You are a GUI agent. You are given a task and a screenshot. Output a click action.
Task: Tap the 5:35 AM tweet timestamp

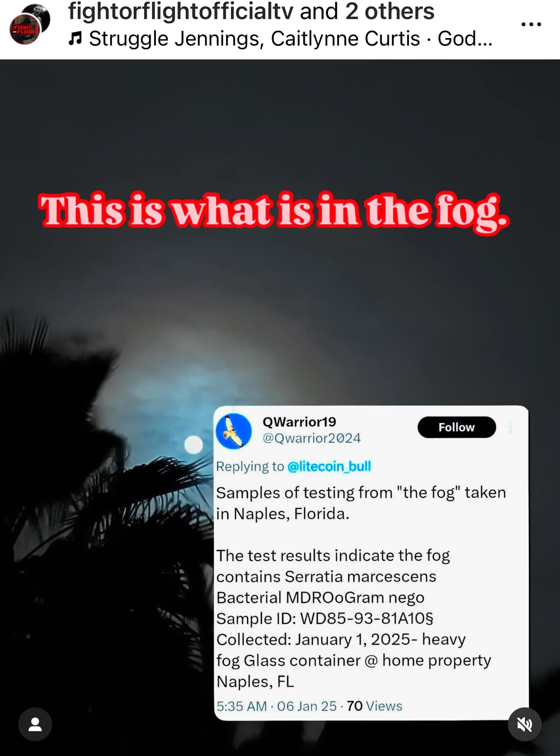[241, 706]
